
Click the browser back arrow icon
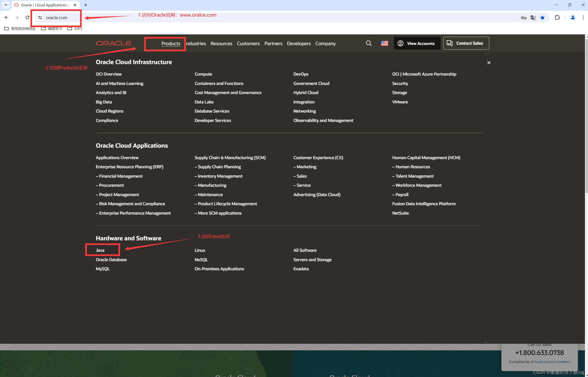6,18
